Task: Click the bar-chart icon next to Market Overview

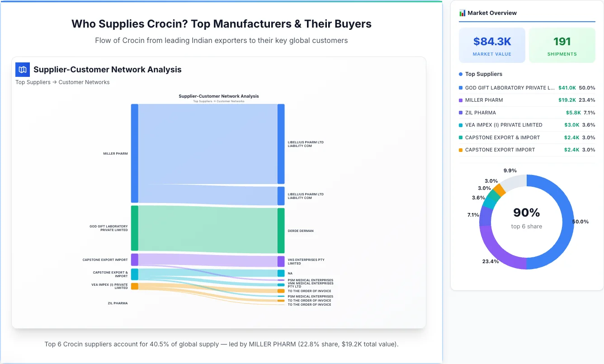Action: point(462,13)
